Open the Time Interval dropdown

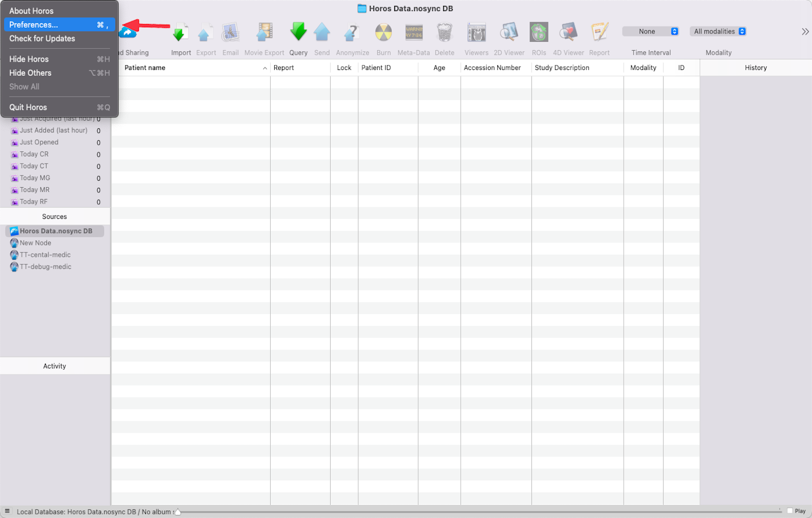click(650, 31)
